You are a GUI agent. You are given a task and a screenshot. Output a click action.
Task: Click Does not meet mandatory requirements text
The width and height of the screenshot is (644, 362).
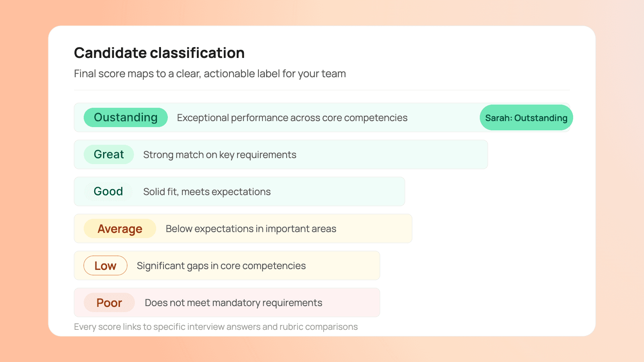(233, 303)
